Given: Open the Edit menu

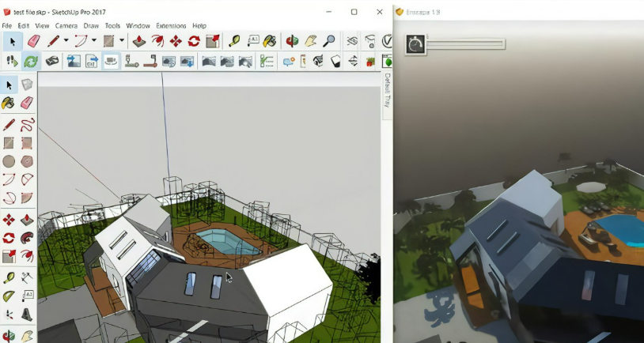Looking at the screenshot, I should (x=24, y=25).
